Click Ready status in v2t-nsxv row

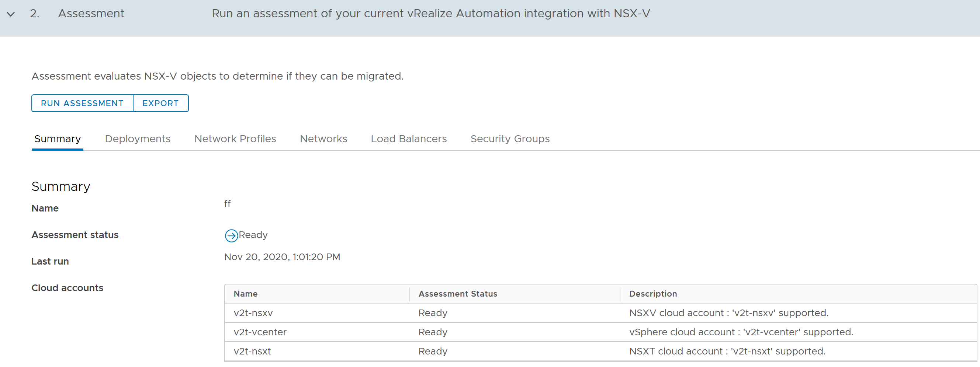[x=433, y=313]
